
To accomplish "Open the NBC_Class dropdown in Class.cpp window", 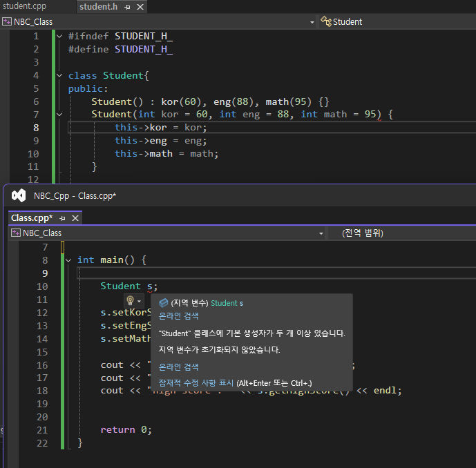I will point(321,233).
